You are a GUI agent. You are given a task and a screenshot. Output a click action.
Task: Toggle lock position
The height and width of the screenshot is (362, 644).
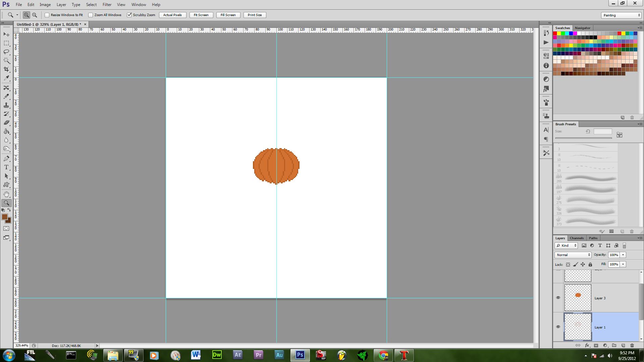point(583,264)
